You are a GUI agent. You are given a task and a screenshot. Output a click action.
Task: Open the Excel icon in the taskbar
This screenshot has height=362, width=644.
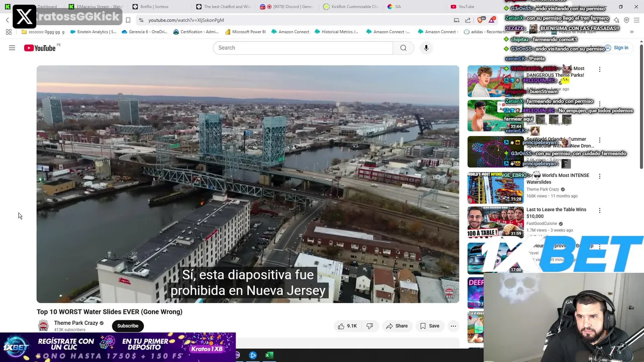(269, 355)
